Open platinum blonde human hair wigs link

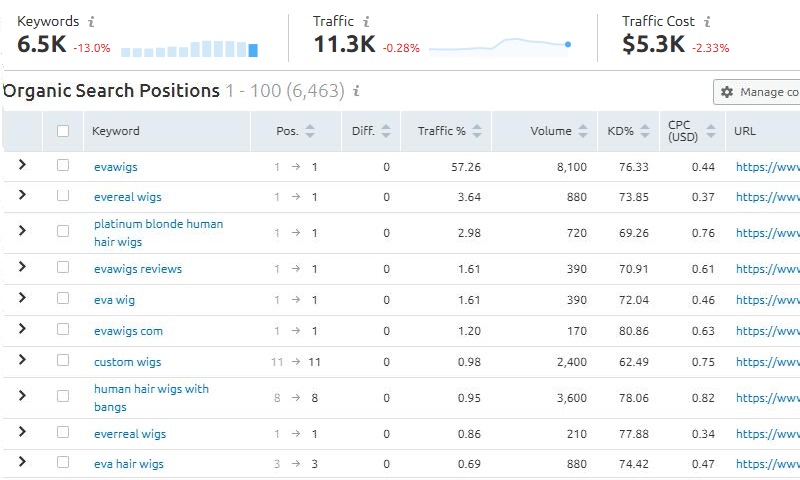click(x=159, y=233)
